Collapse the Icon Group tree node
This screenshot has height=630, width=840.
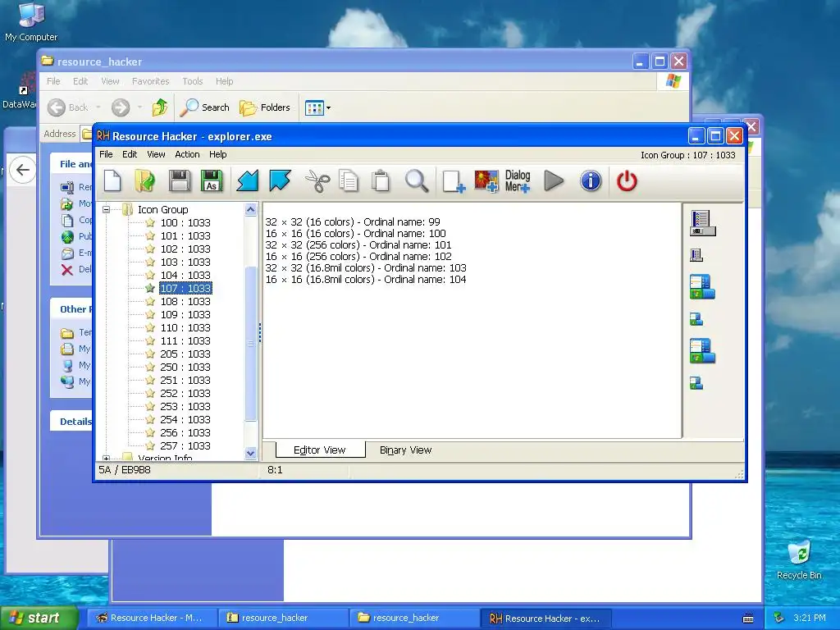tap(106, 209)
